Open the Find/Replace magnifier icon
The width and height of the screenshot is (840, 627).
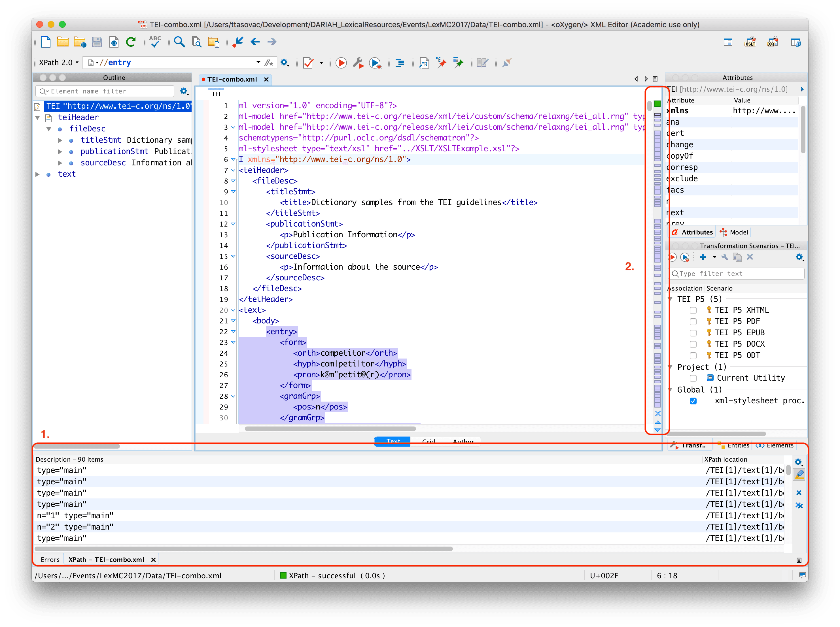pos(179,42)
